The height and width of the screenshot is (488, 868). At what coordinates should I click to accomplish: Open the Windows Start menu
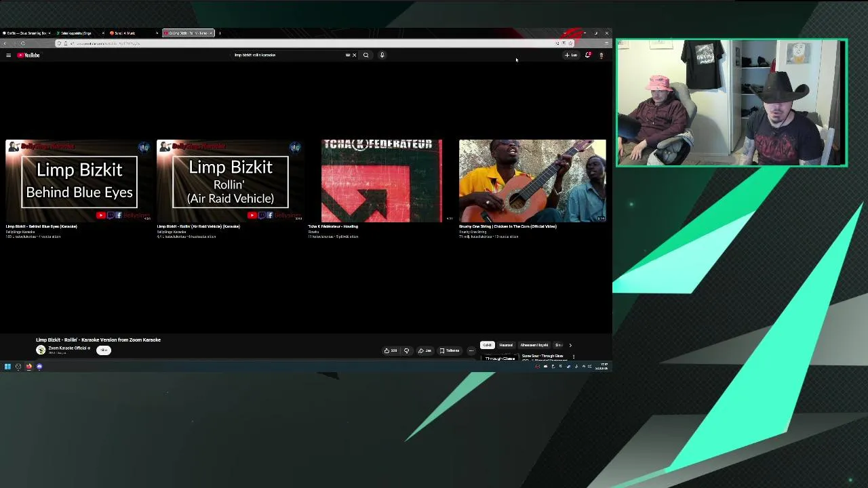point(7,367)
